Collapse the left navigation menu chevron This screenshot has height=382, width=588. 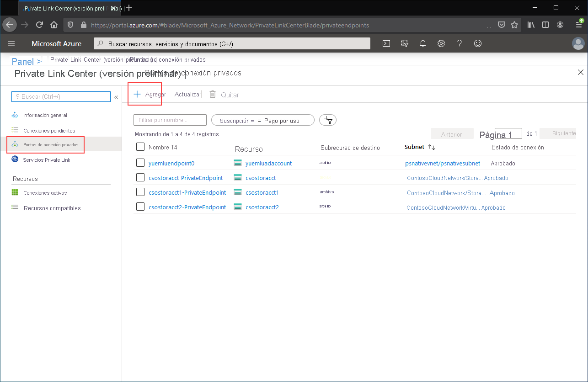tap(116, 97)
